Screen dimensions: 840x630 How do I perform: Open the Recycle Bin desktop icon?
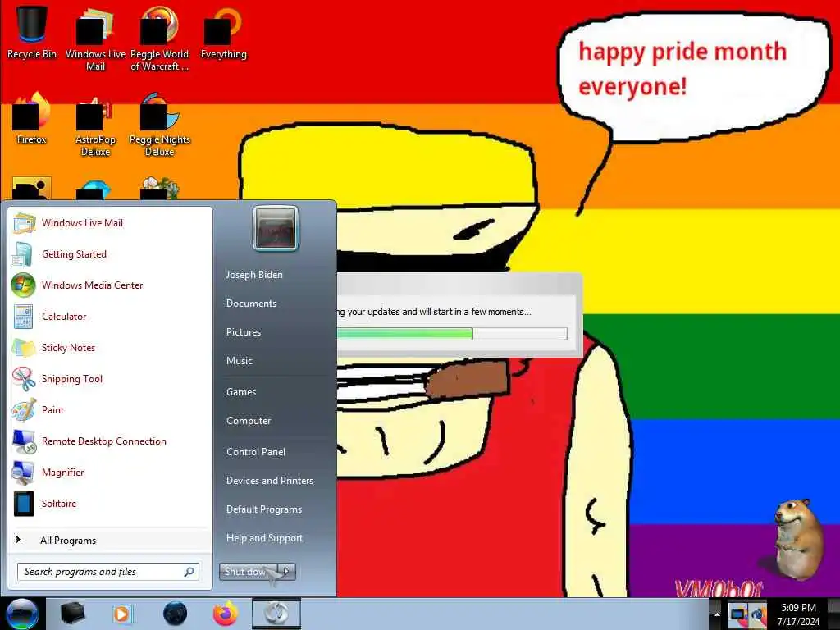(x=32, y=32)
